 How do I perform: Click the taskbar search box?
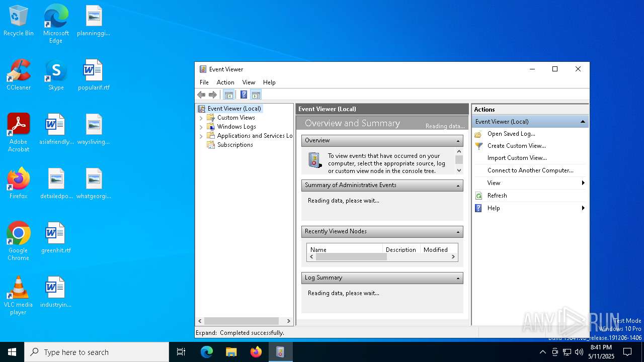(x=97, y=352)
